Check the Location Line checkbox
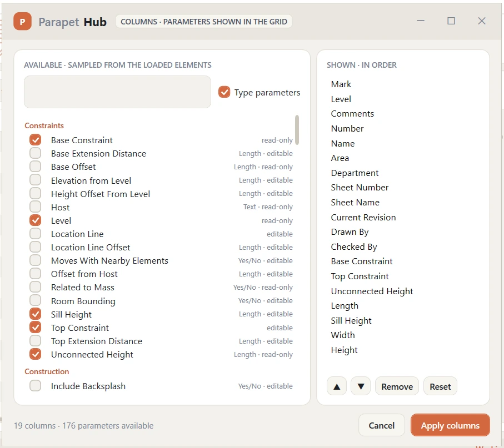 coord(36,234)
